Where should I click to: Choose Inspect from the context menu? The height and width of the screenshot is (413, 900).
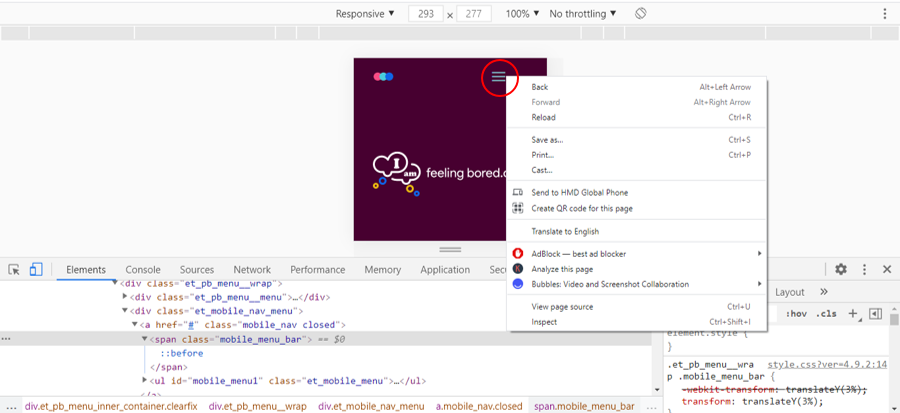click(x=544, y=322)
